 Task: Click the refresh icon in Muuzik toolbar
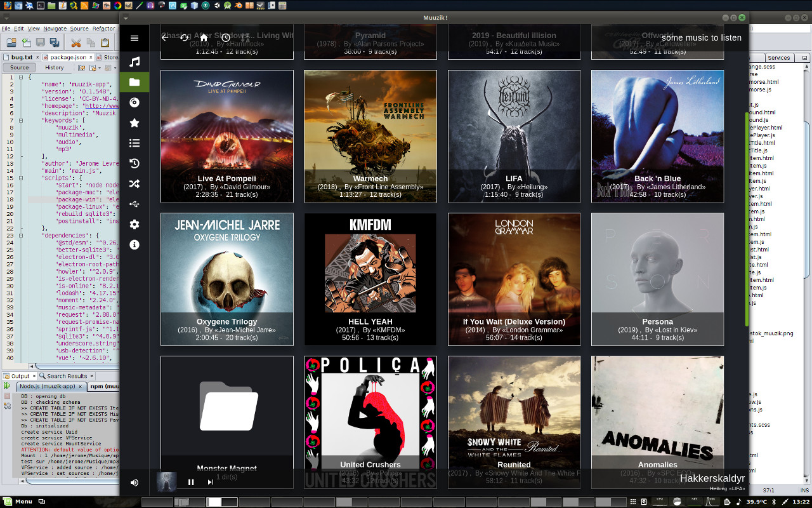pyautogui.click(x=185, y=37)
